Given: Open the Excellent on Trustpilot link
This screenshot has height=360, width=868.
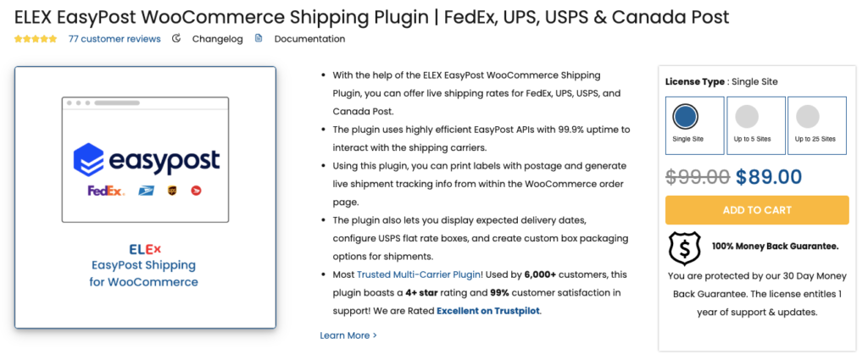Looking at the screenshot, I should (488, 311).
